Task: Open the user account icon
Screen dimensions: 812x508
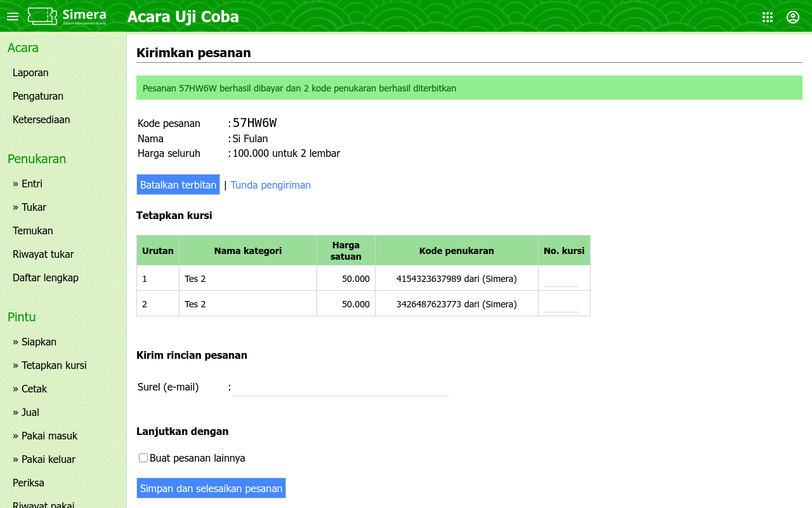Action: click(x=793, y=17)
